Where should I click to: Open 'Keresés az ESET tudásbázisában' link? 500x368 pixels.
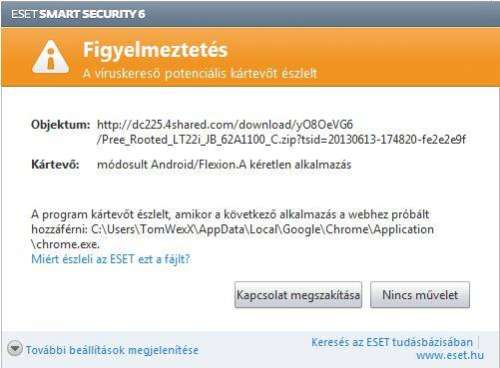click(392, 342)
